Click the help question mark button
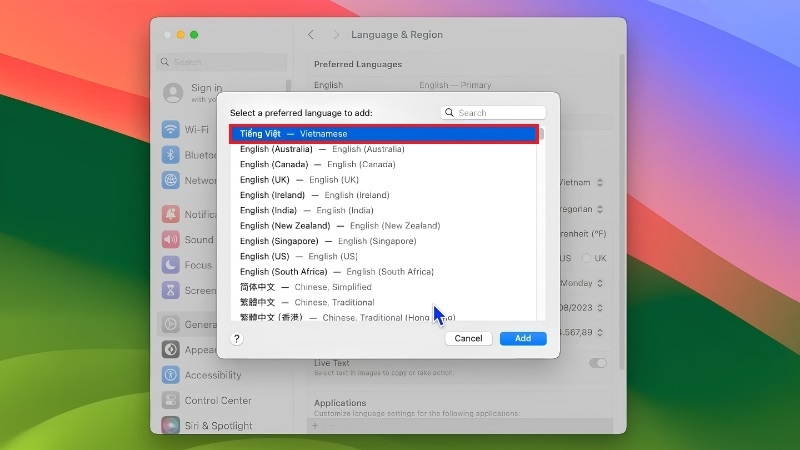800x450 pixels. point(237,339)
